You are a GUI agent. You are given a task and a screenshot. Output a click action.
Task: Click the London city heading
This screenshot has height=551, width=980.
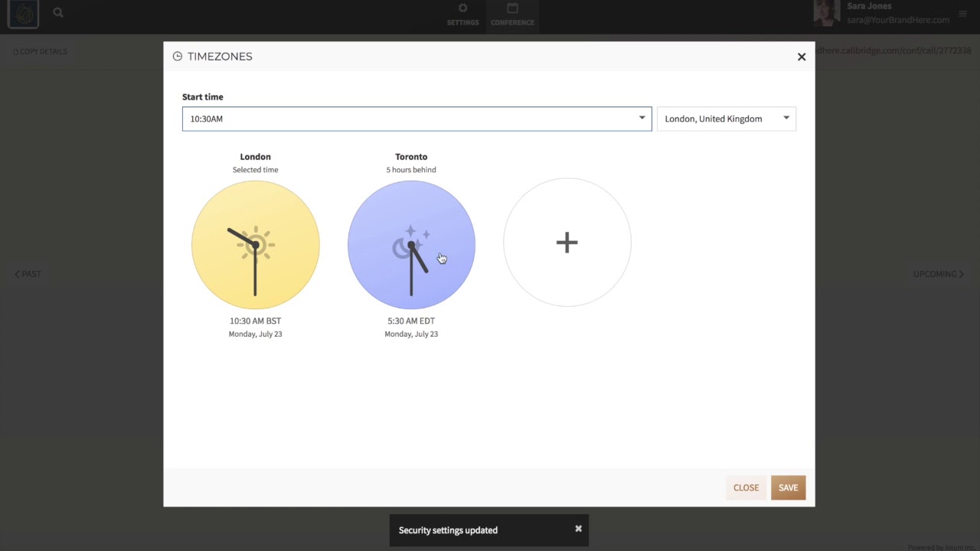click(256, 156)
